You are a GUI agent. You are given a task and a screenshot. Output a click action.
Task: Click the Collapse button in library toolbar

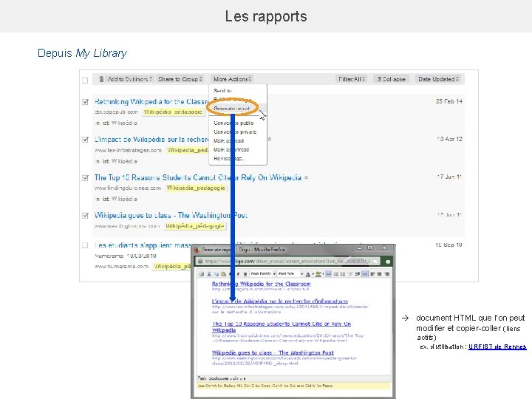(391, 79)
